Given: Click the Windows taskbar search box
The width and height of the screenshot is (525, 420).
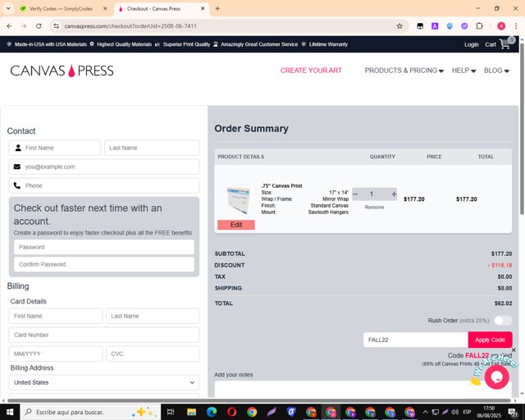Looking at the screenshot, I should [x=90, y=412].
